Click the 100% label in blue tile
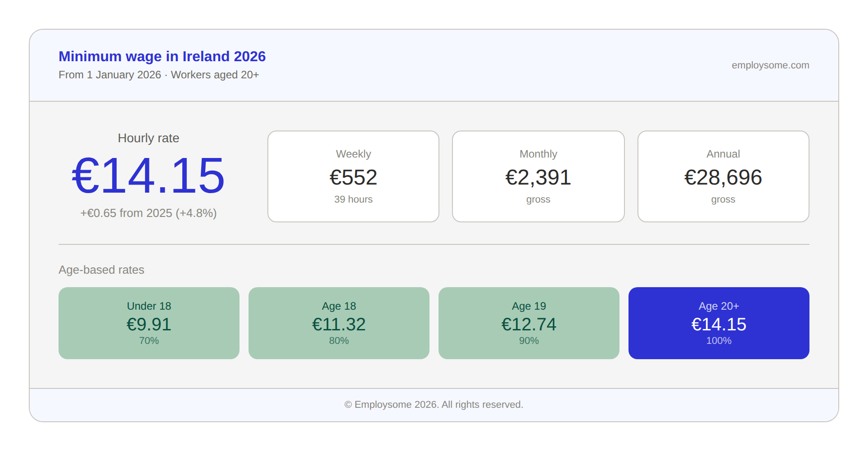The image size is (868, 451). tap(719, 341)
